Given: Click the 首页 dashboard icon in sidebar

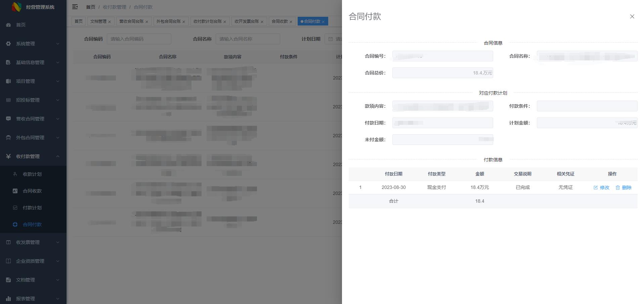Looking at the screenshot, I should (8, 25).
